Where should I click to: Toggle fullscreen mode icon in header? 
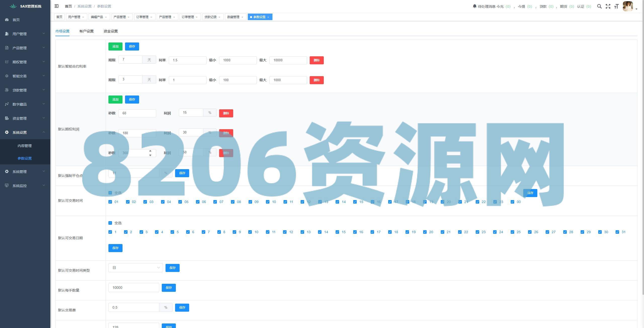tap(608, 6)
